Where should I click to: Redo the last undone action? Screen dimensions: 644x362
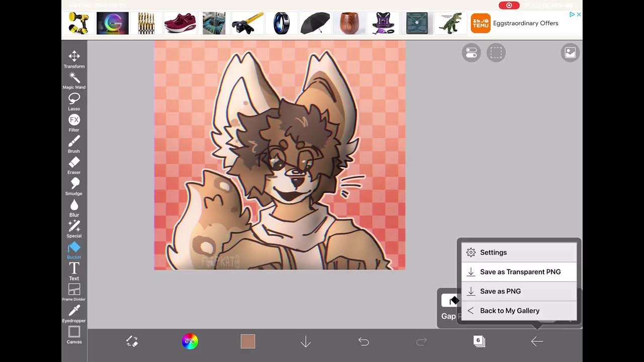pos(421,341)
